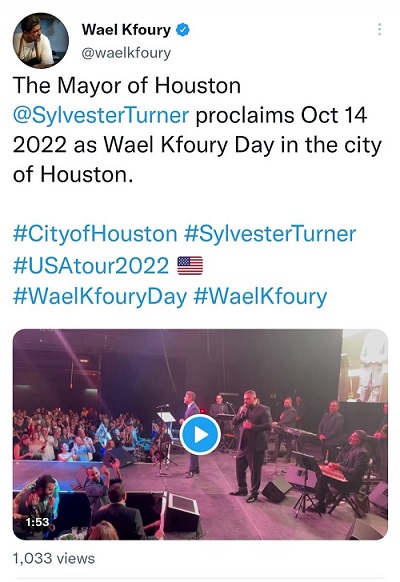Open the #SylvesterTurner hashtag
Image resolution: width=400 pixels, height=582 pixels.
click(x=270, y=234)
